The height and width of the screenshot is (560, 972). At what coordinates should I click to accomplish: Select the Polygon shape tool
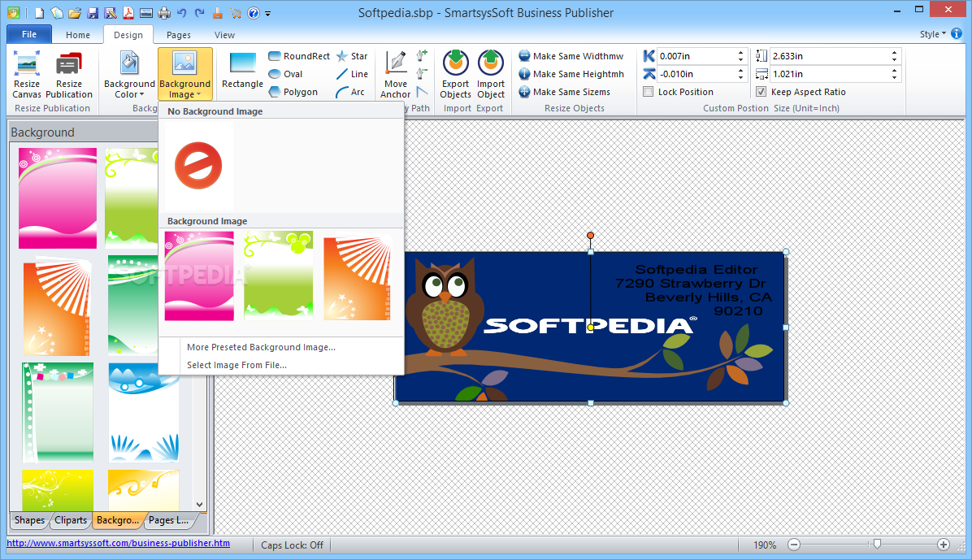coord(293,92)
